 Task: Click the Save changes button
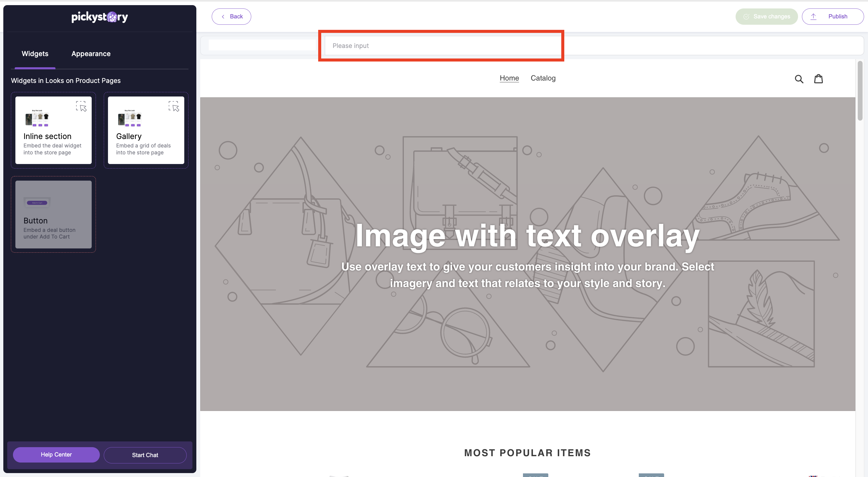pos(766,16)
